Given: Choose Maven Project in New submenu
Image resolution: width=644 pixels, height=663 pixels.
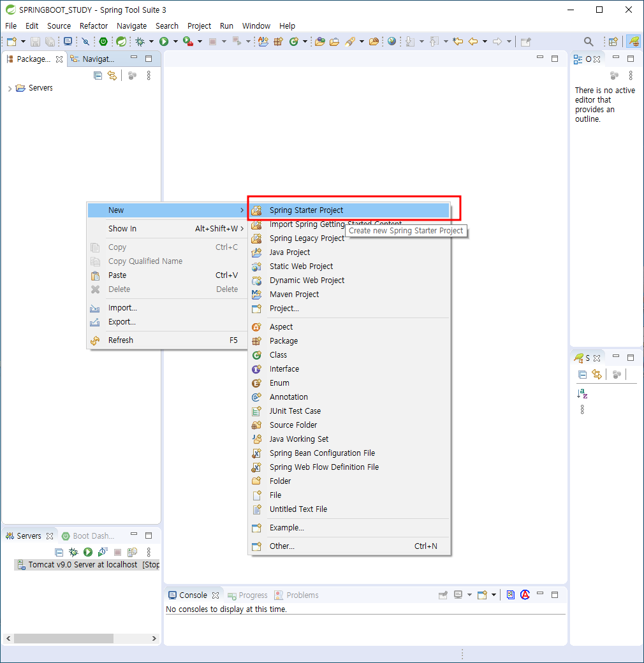Looking at the screenshot, I should pos(349,295).
